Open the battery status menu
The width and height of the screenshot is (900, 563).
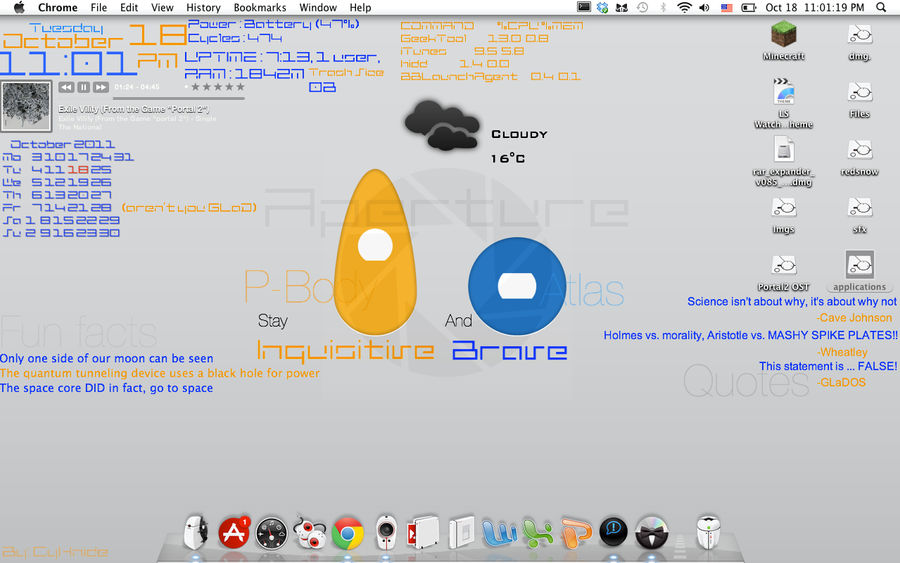748,7
